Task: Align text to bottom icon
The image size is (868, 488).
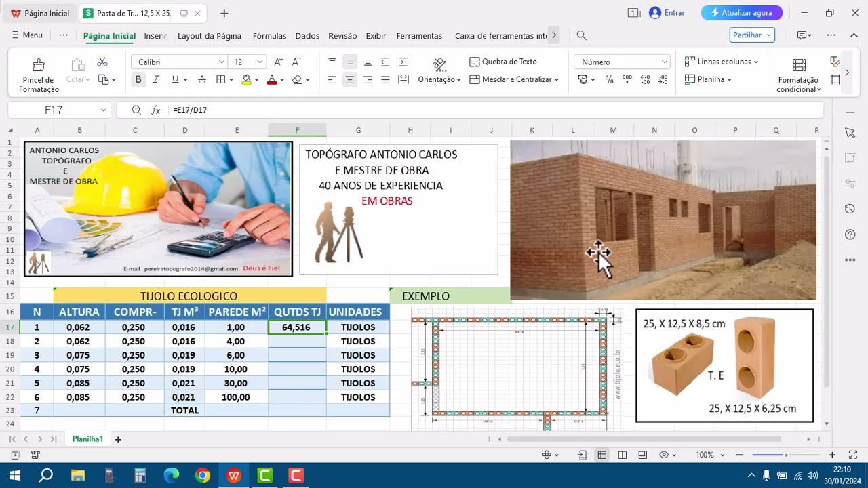Action: tap(368, 62)
